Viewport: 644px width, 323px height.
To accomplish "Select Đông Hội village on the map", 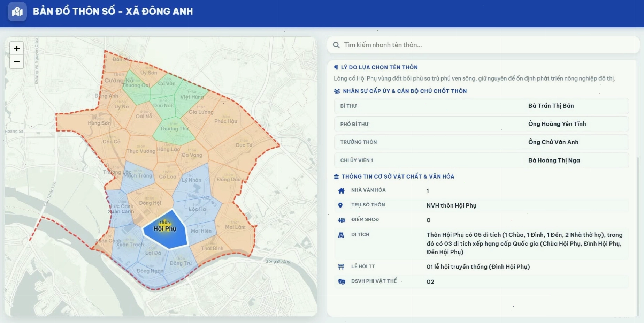I will coord(150,203).
